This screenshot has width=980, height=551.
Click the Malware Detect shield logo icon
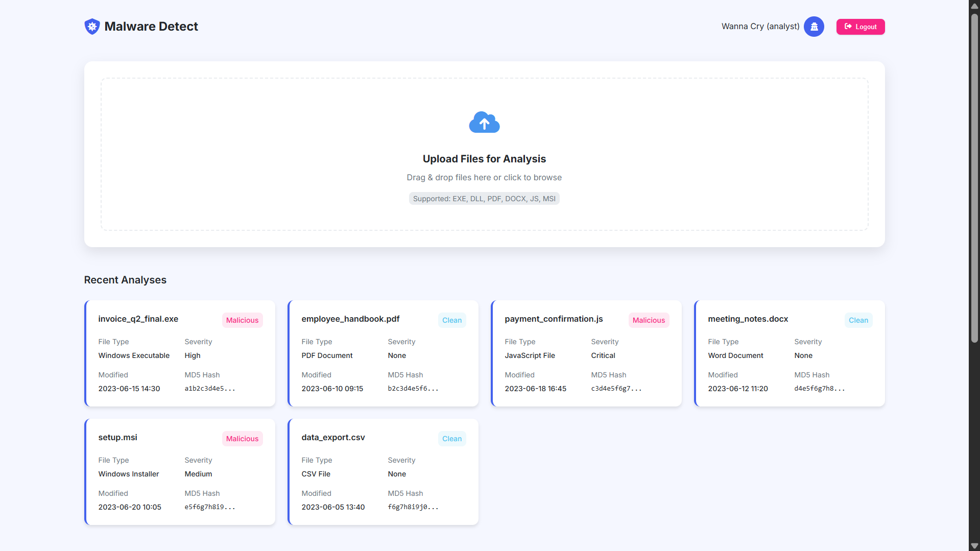coord(92,27)
